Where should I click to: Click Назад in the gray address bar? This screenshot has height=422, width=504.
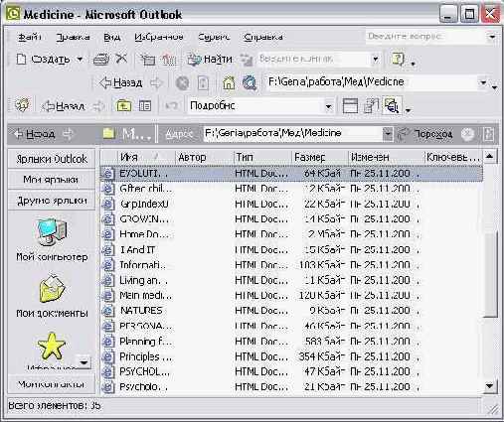35,134
